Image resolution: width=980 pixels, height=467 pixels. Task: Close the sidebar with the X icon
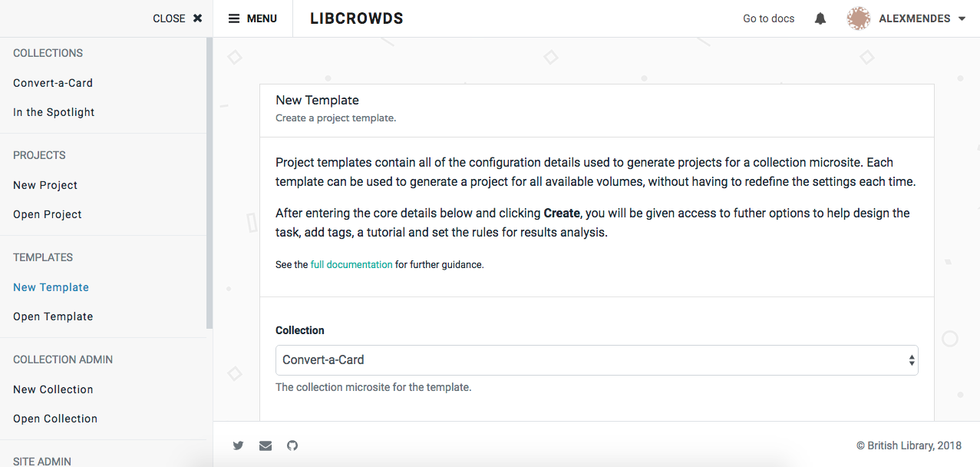[x=197, y=18]
